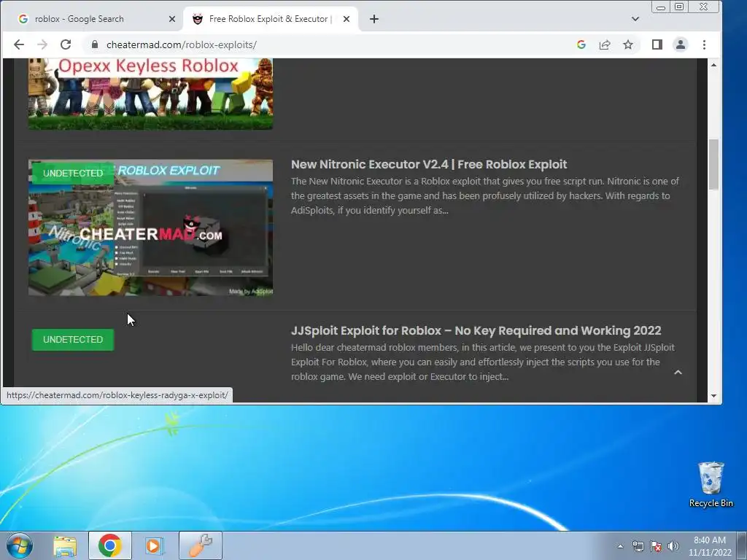Open a new browser tab
The width and height of the screenshot is (747, 560).
coord(374,19)
